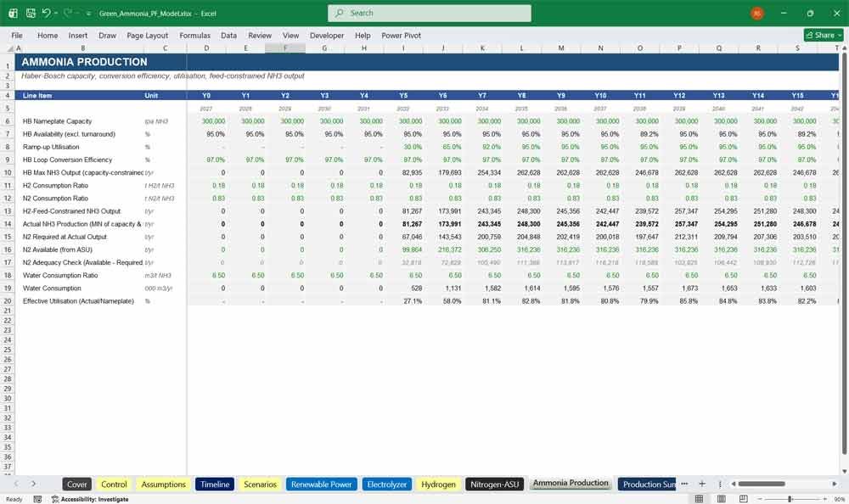
Task: Click the Excel app icon in title bar
Action: [x=13, y=13]
